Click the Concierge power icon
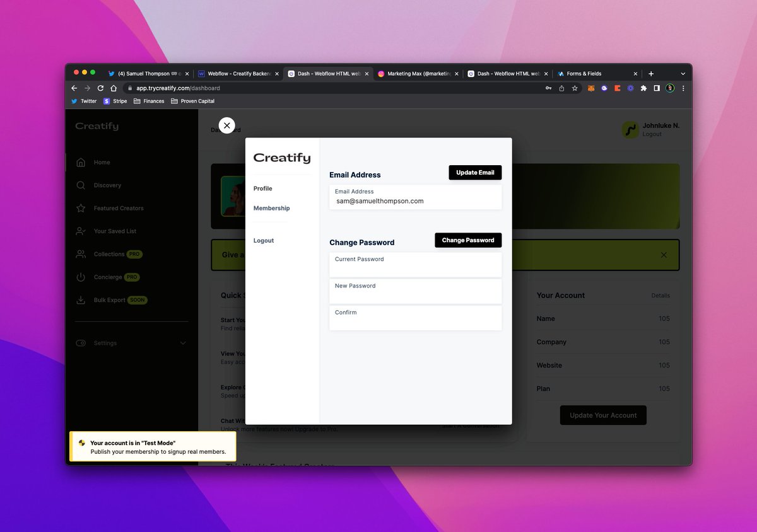The height and width of the screenshot is (532, 757). coord(81,277)
